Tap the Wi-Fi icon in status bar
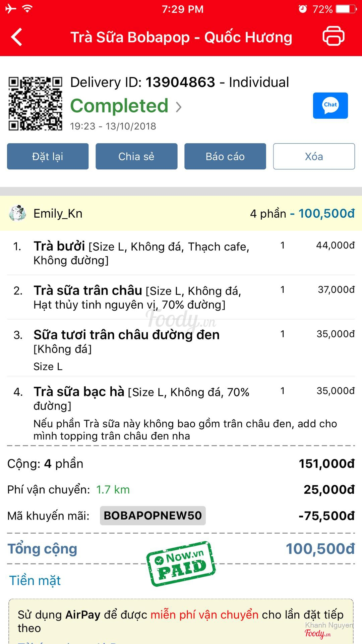362x644 pixels. click(27, 9)
